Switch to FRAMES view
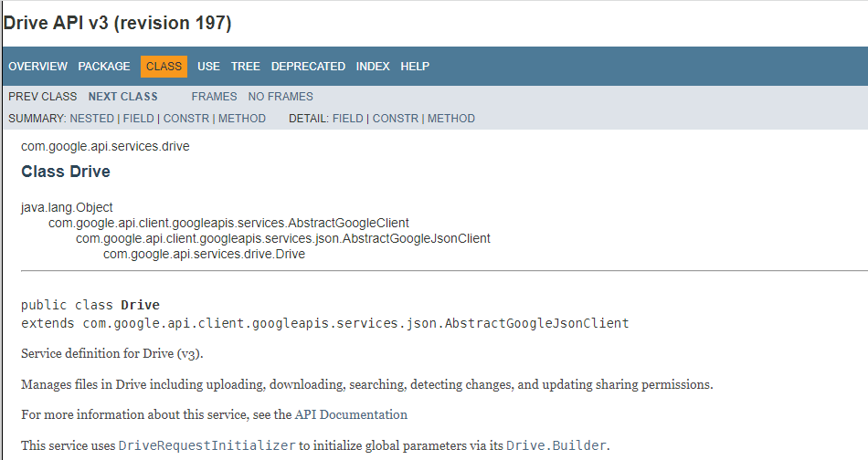The image size is (868, 460). click(214, 96)
